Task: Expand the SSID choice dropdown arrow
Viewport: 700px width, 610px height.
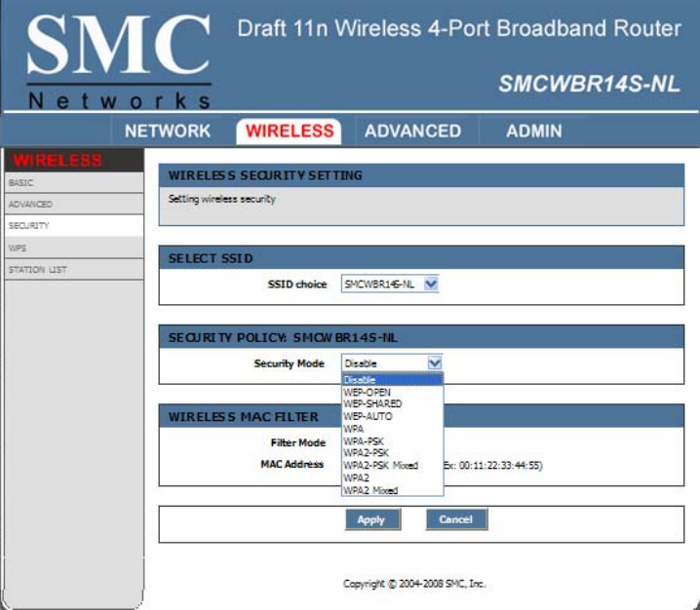Action: (431, 284)
